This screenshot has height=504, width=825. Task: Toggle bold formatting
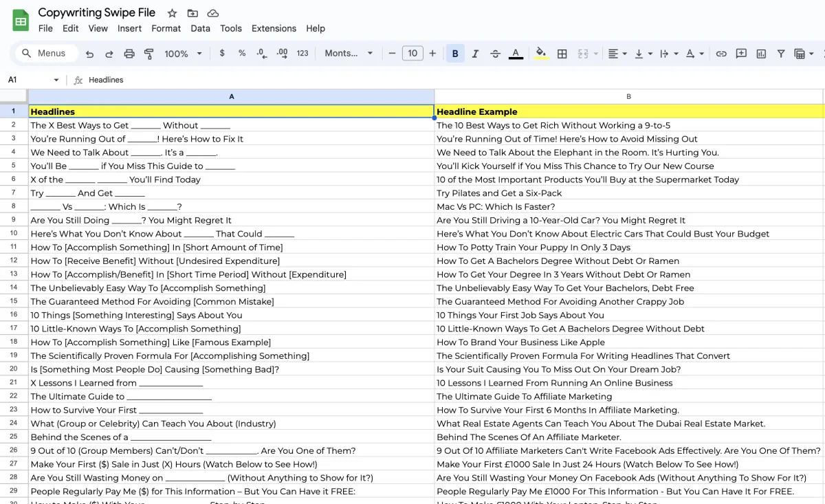455,54
